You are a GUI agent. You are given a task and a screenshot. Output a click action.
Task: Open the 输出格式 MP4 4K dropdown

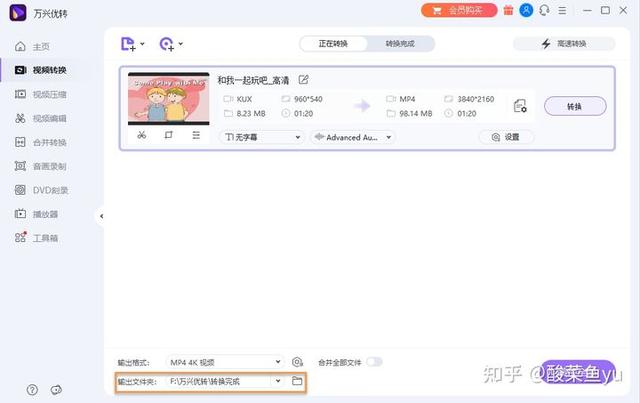[x=225, y=362]
